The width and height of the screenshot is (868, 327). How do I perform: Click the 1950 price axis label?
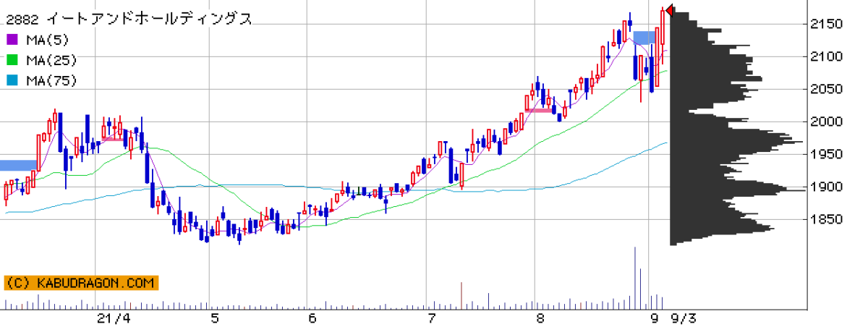point(828,154)
